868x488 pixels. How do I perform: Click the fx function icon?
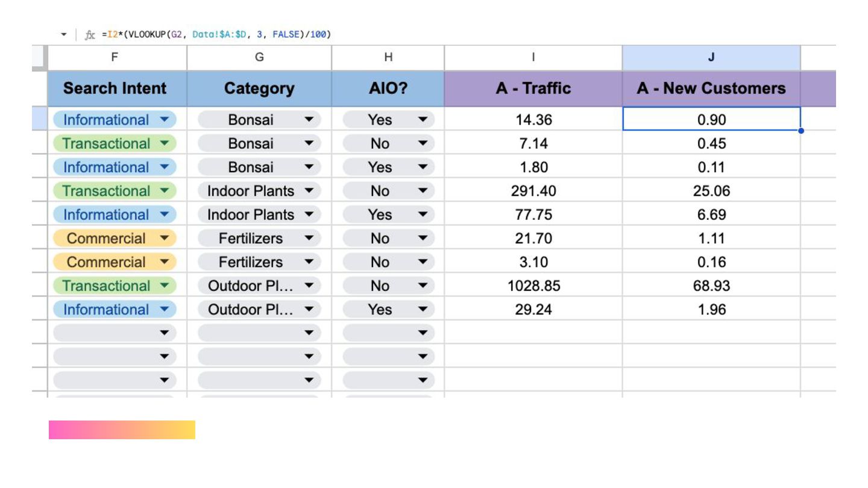pyautogui.click(x=90, y=35)
